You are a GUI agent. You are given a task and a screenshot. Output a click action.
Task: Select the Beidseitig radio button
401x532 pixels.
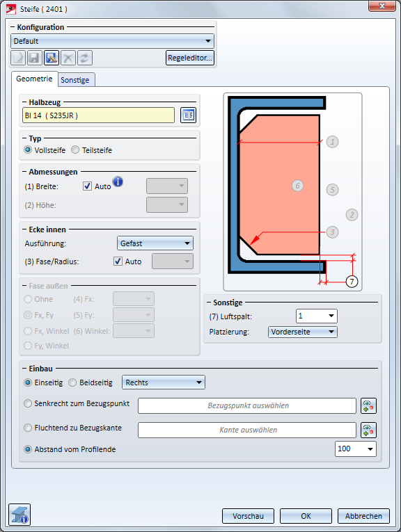point(72,382)
